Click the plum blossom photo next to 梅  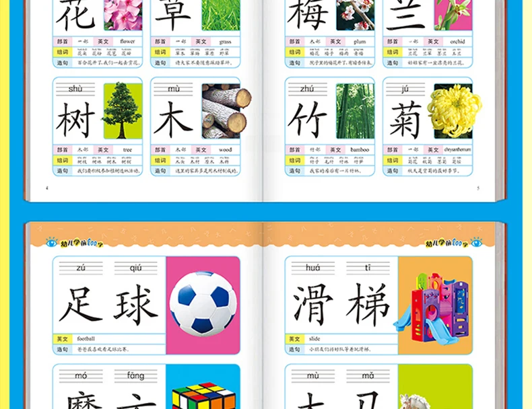tap(356, 15)
